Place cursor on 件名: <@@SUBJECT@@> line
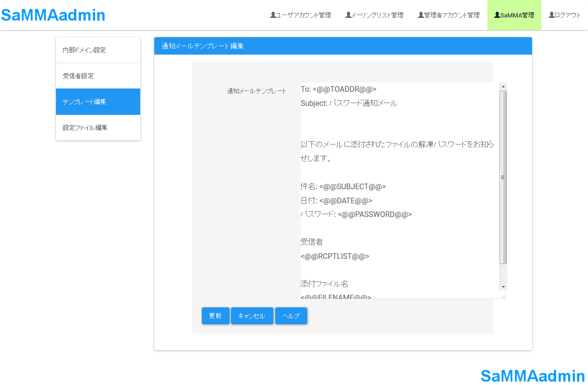This screenshot has height=385, width=588. click(343, 186)
